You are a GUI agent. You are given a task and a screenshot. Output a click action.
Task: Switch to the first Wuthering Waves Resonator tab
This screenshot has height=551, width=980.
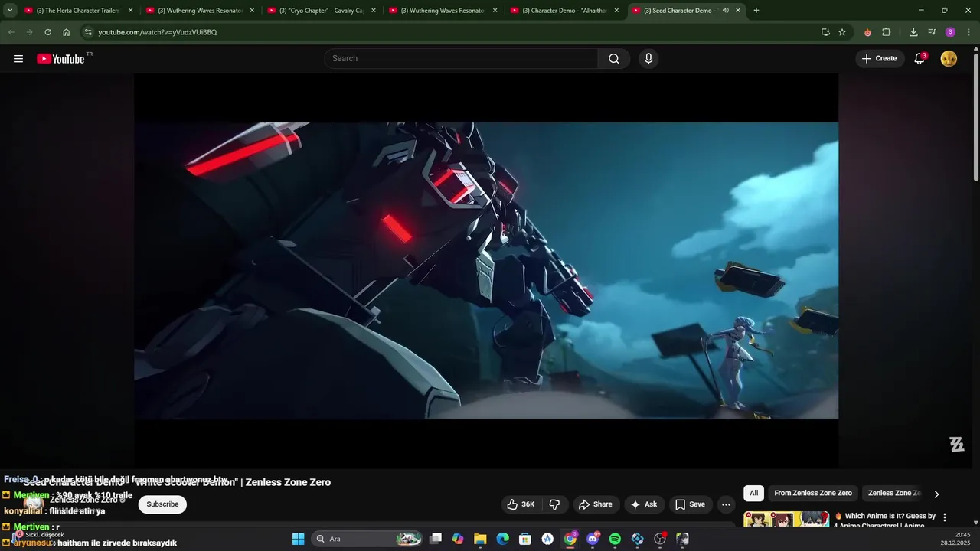point(199,11)
